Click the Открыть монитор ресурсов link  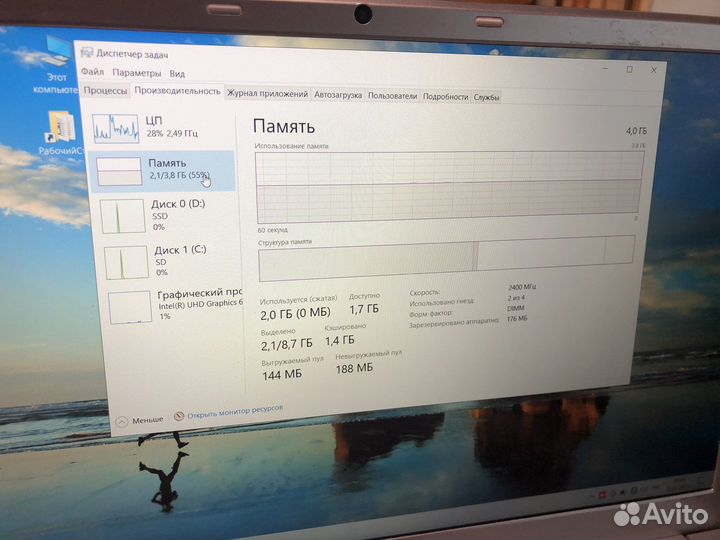point(235,410)
